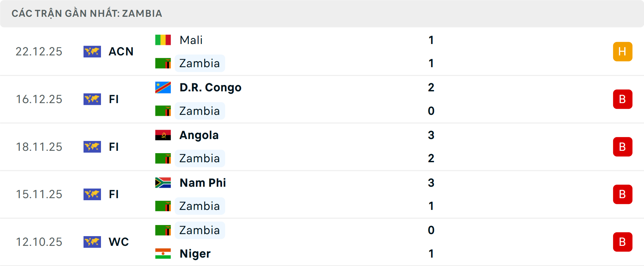The width and height of the screenshot is (644, 266).
Task: Click the score 3 in the Angola row
Action: (431, 135)
